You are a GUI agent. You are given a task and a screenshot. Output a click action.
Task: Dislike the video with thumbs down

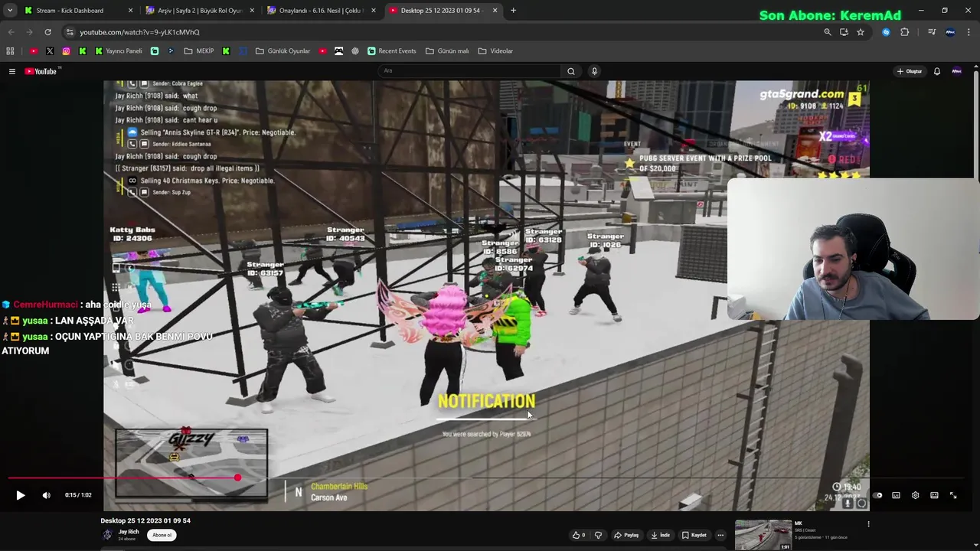[x=599, y=535]
